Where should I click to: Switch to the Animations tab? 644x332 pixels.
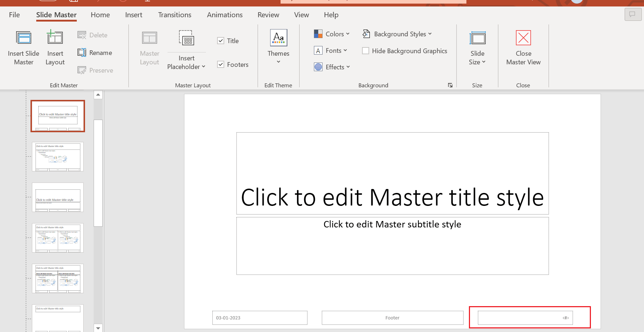tap(225, 15)
